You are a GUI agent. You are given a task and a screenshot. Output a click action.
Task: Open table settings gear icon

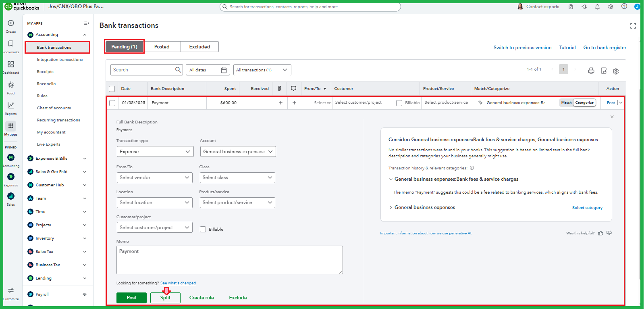point(615,71)
